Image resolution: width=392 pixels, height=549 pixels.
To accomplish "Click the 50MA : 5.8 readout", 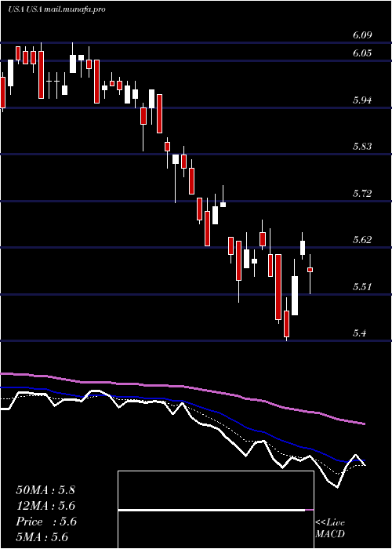I will 45,490.
